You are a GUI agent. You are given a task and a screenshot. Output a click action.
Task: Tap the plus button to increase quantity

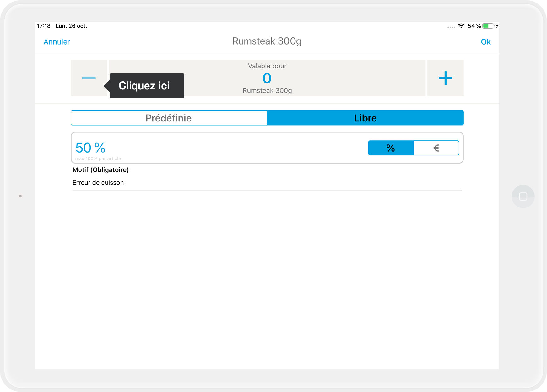point(445,78)
